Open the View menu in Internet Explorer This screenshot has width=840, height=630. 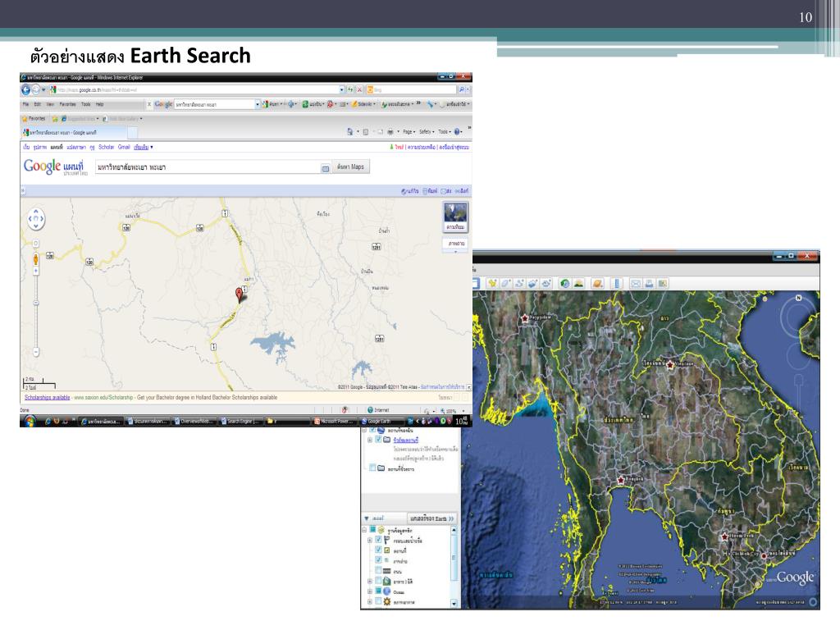50,104
